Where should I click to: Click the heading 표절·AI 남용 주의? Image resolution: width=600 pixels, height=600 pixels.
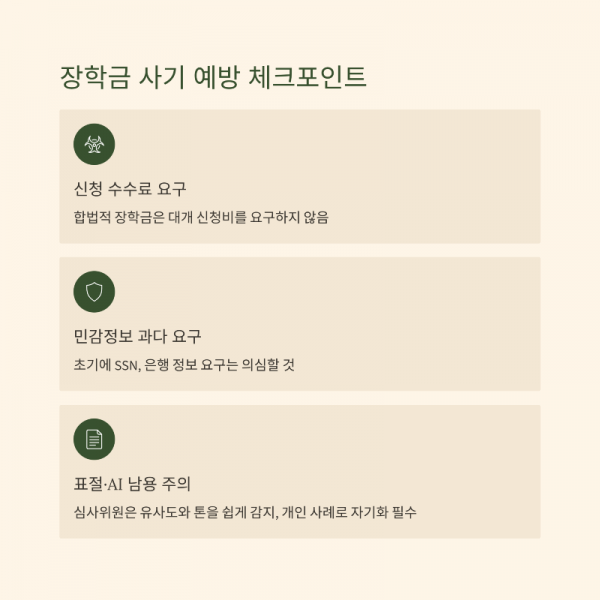pos(132,484)
